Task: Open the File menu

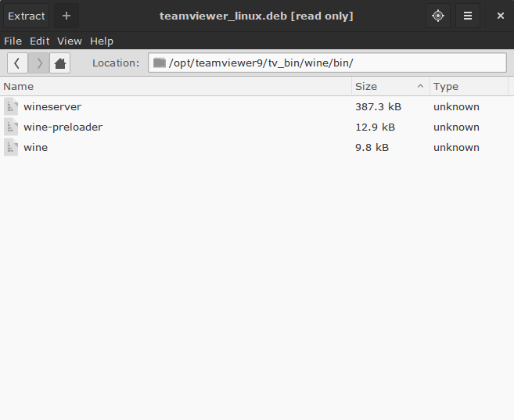Action: coord(13,41)
